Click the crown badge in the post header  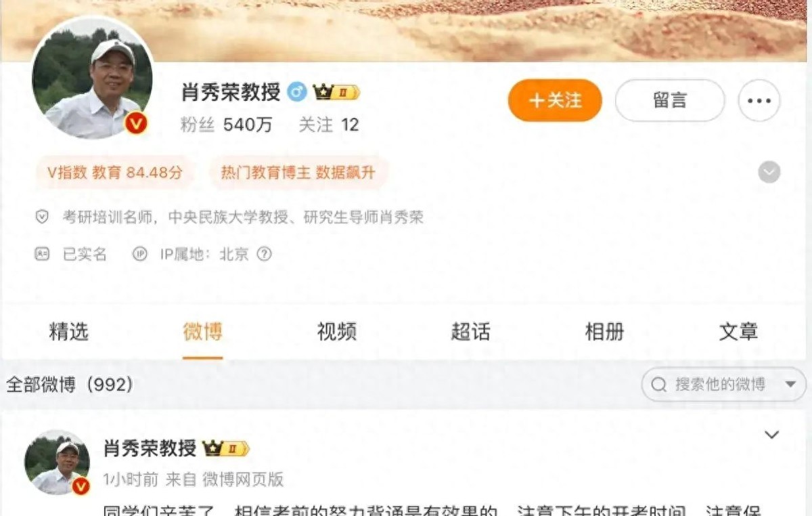tap(226, 448)
